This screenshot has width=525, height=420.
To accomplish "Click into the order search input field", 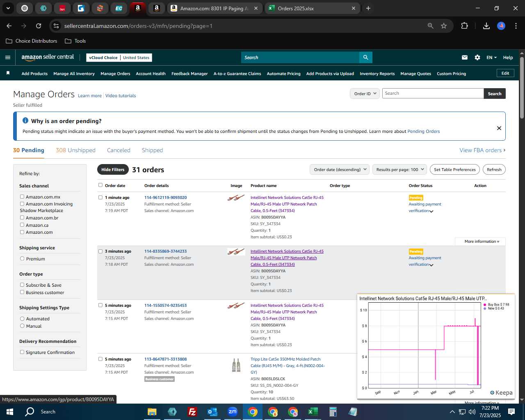I will [433, 94].
